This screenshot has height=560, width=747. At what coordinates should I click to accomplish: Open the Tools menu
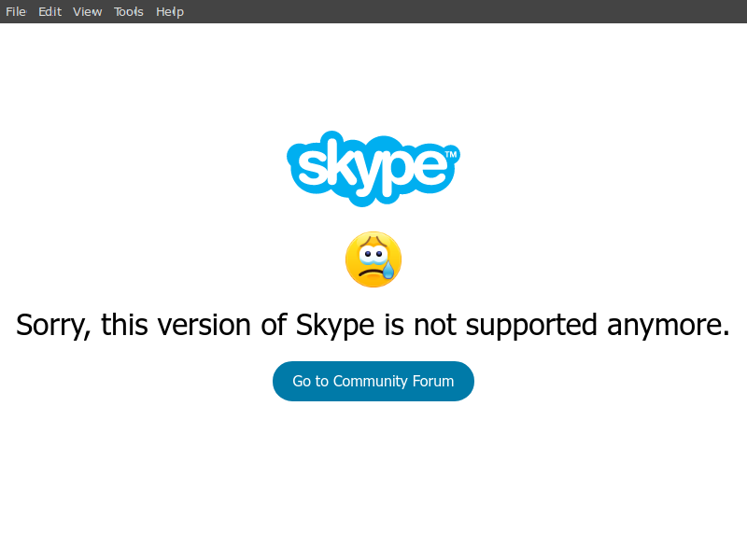coord(129,11)
